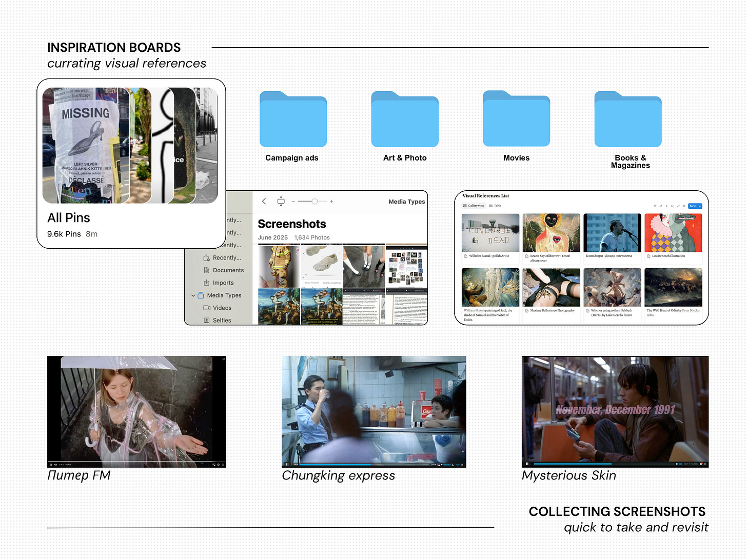
Task: Open the Maxime Ballesteros Photography card
Action: [552, 295]
